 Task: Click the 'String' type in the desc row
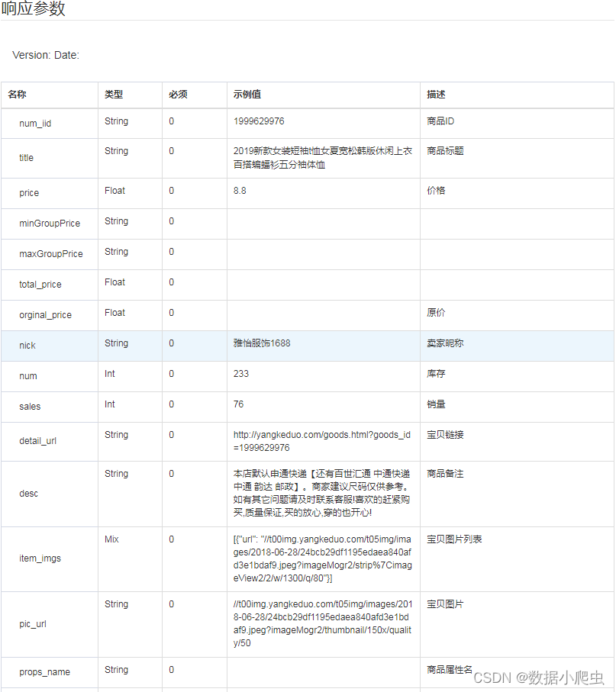coord(117,474)
